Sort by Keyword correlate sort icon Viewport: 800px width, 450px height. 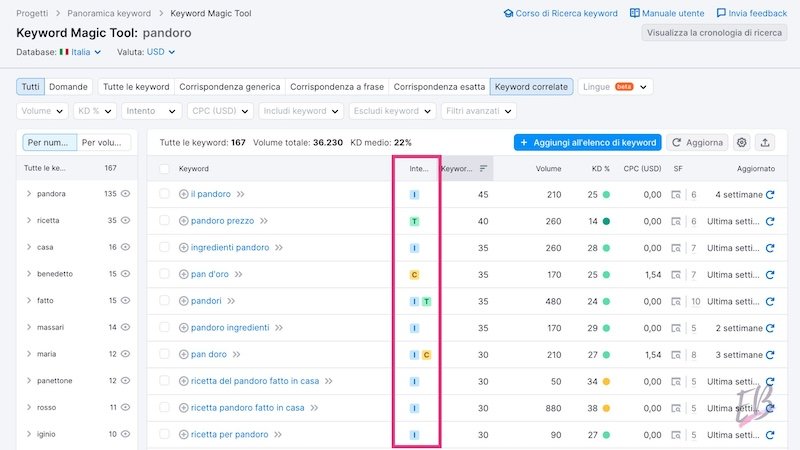click(483, 168)
